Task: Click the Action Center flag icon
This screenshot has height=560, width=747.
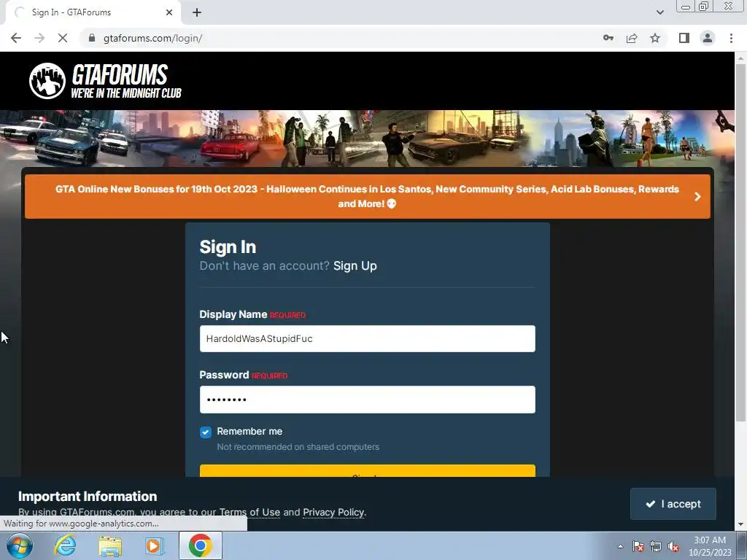Action: tap(638, 546)
